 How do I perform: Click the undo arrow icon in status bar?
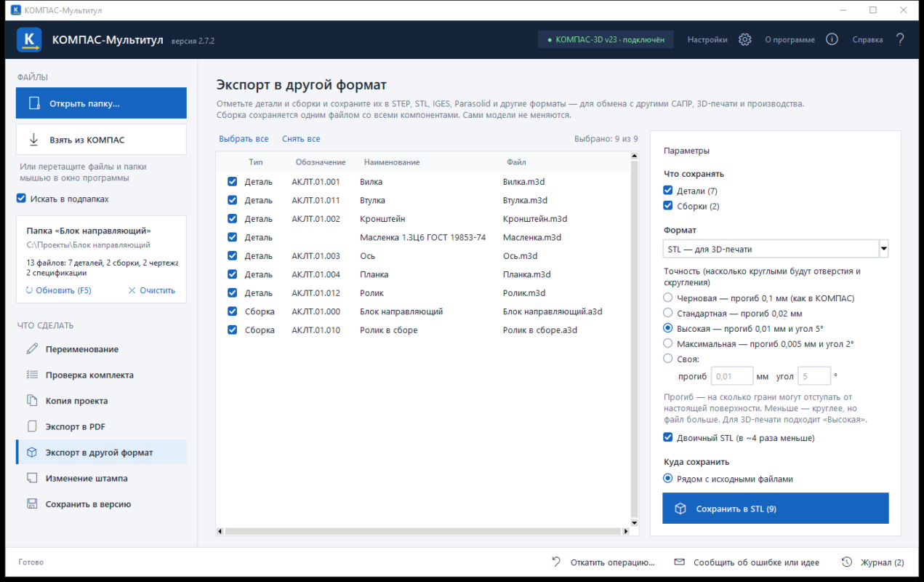(556, 562)
